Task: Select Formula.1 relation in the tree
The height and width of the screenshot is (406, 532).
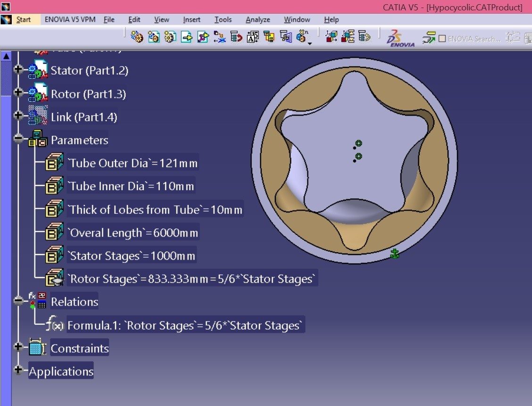Action: coord(186,325)
